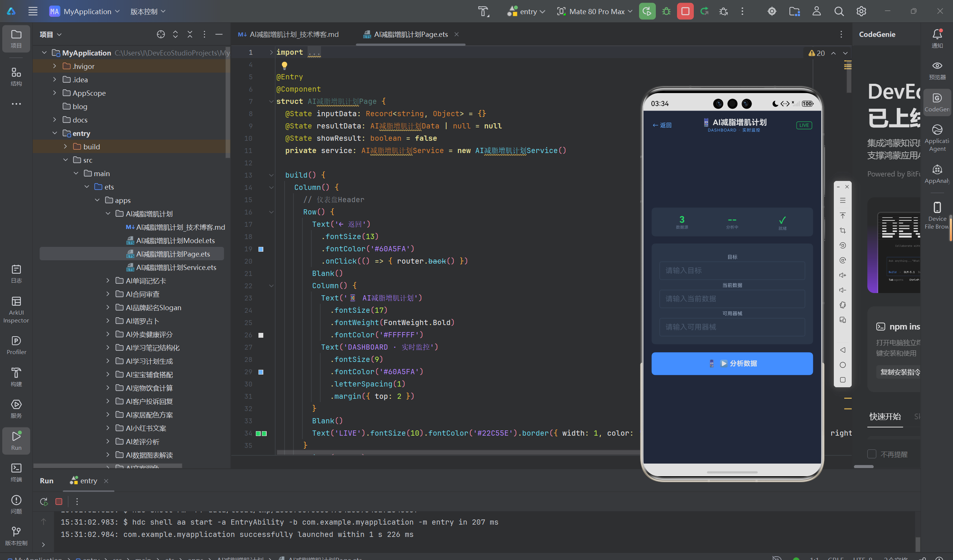
Task: Select AI减脂增肌计划Page.ets editor tab
Action: (x=411, y=34)
